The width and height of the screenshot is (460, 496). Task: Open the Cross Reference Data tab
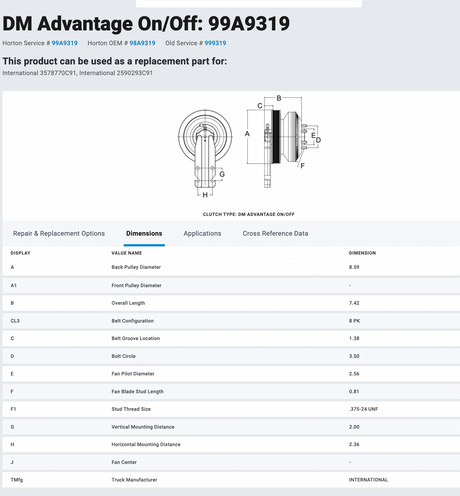pos(275,233)
